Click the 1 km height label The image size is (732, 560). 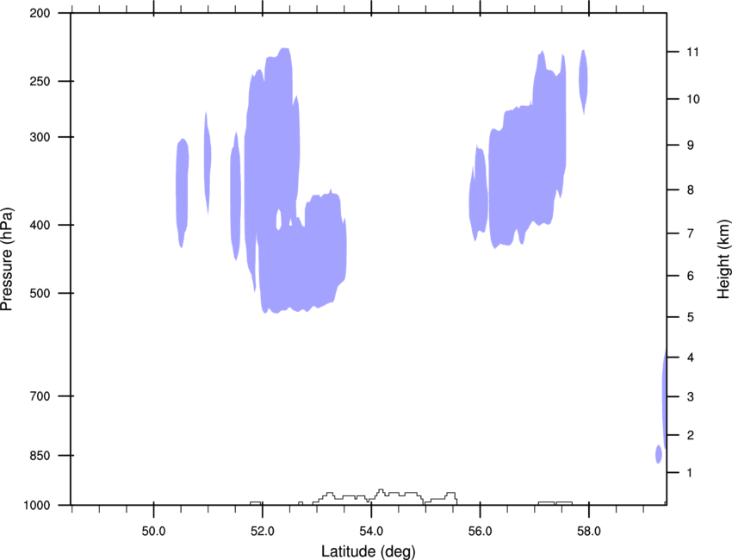[x=690, y=473]
